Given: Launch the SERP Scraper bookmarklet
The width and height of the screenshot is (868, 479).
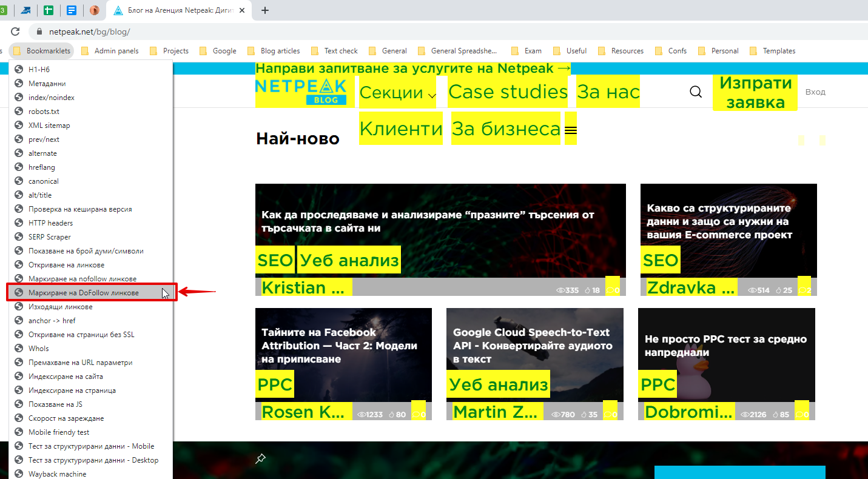Looking at the screenshot, I should pyautogui.click(x=91, y=237).
